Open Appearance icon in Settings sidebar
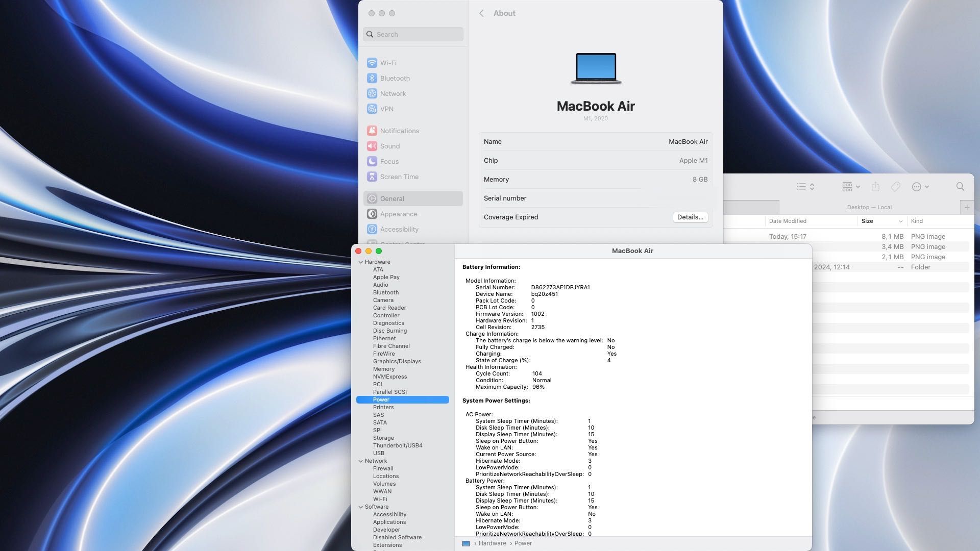This screenshot has height=551, width=980. click(x=372, y=214)
